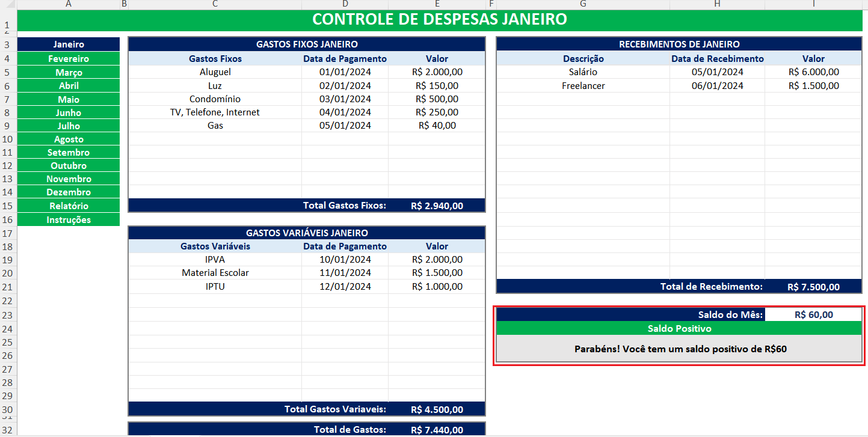Select the Freelancer recebimento row

coord(582,85)
